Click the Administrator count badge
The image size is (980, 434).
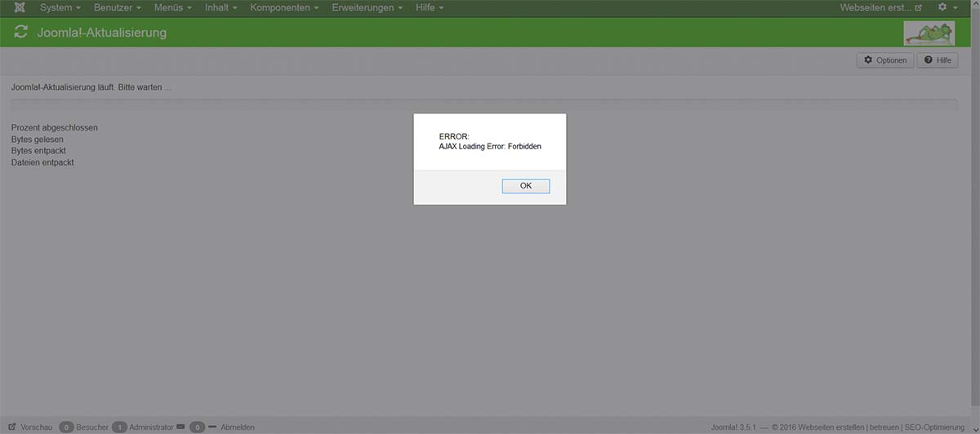[x=119, y=427]
